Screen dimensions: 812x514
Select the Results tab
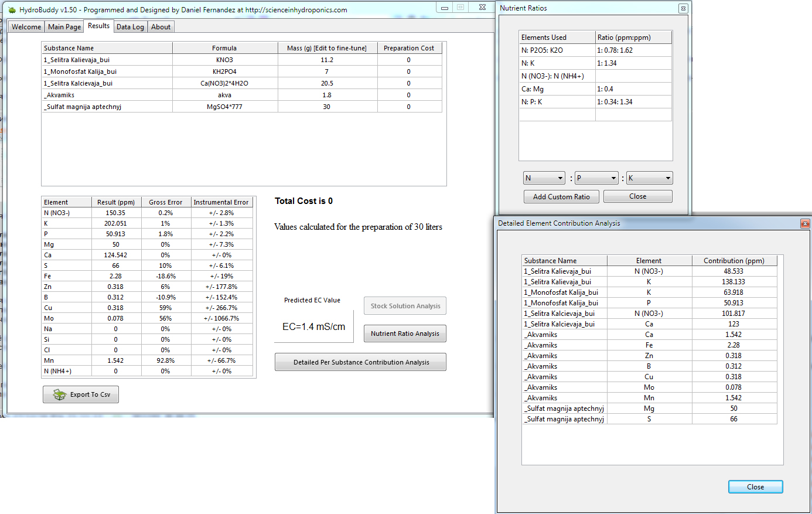98,26
